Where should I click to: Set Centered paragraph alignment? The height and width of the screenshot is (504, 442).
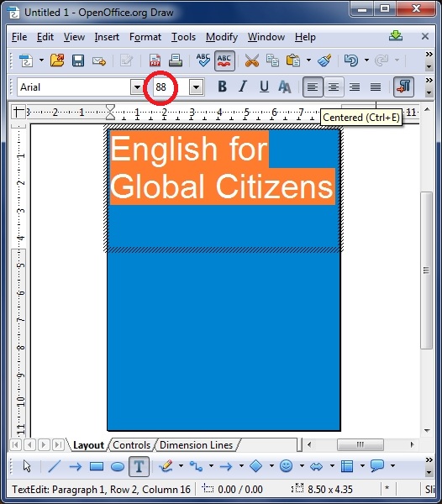coord(334,87)
